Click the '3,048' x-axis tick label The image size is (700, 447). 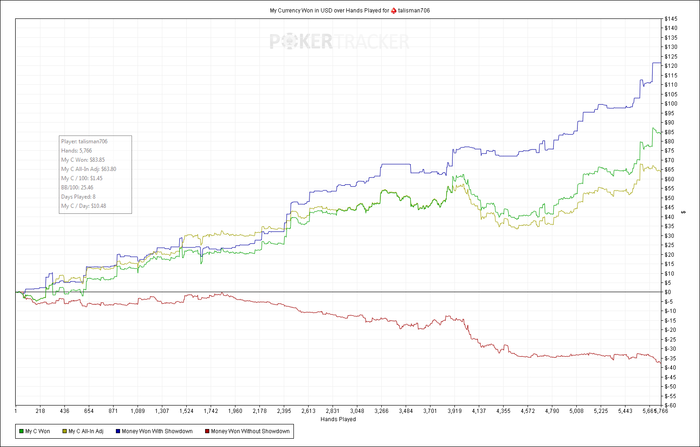(357, 411)
